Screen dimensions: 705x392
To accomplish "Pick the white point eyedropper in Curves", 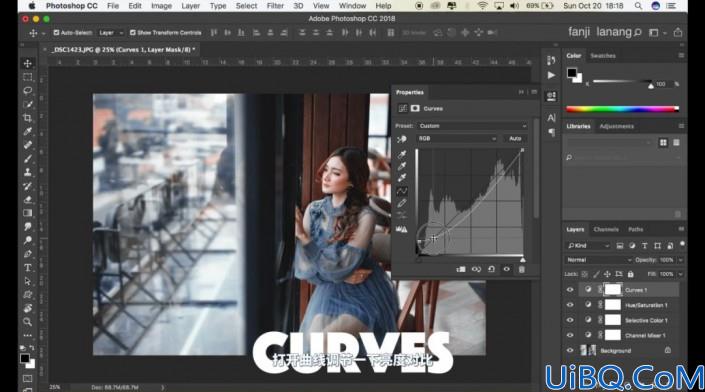I will pos(402,178).
